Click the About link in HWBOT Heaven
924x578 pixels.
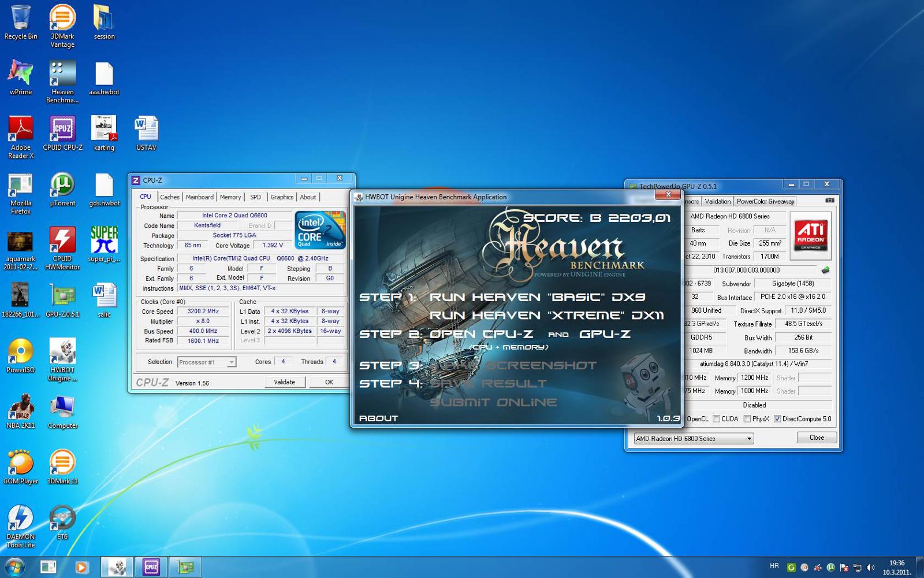(378, 418)
